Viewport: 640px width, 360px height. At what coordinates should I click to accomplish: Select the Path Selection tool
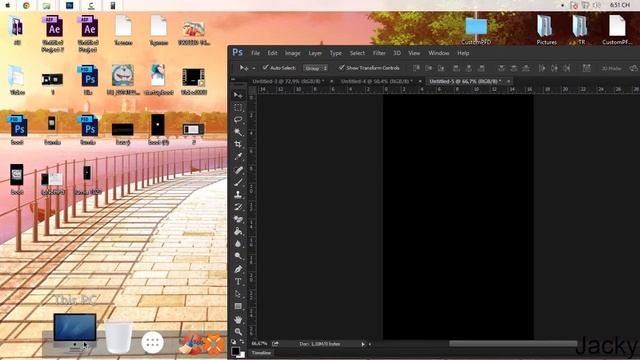coord(238,294)
